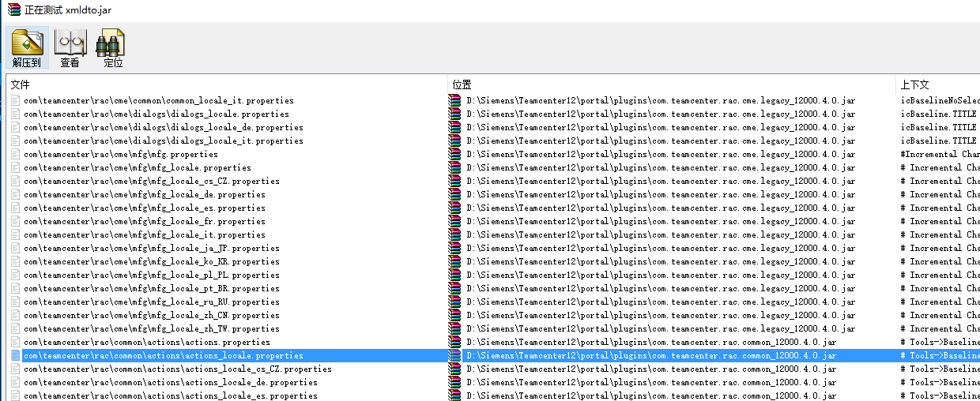
Task: Click archive icon in mfg_locale_fr.properties row
Action: [x=454, y=221]
